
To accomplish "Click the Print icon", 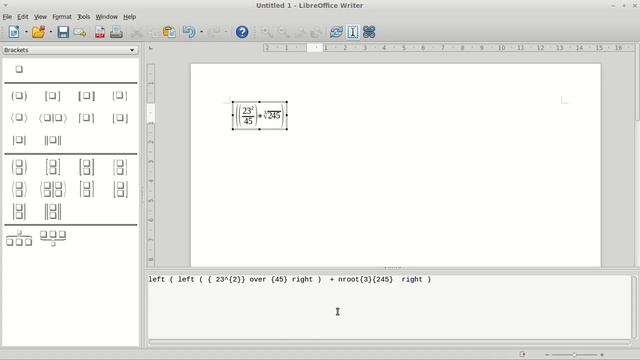I will click(x=116, y=32).
